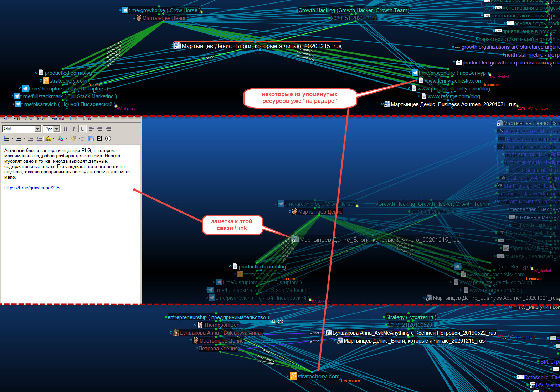The width and height of the screenshot is (560, 392).
Task: Select the stratechery.com node at the bottom
Action: click(318, 376)
